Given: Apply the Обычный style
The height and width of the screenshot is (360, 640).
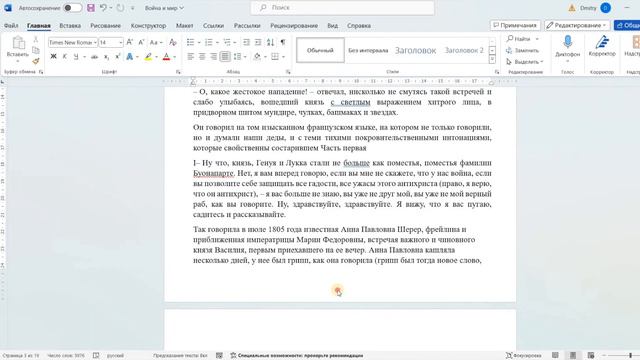Looking at the screenshot, I should pos(320,50).
